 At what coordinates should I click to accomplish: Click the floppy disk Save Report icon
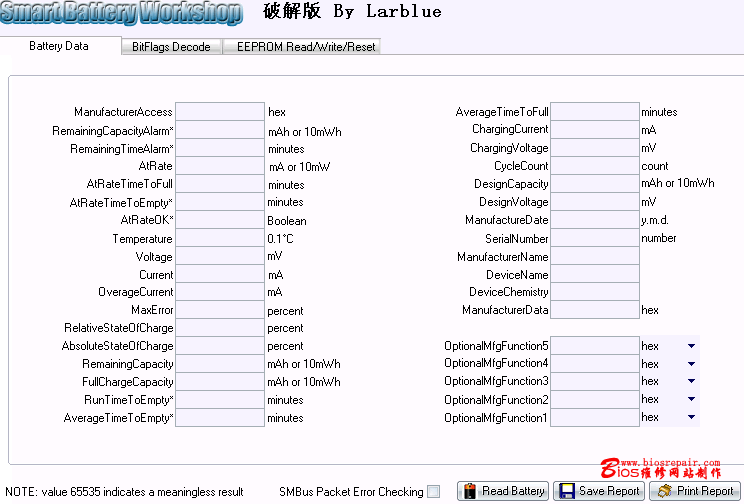pos(567,491)
